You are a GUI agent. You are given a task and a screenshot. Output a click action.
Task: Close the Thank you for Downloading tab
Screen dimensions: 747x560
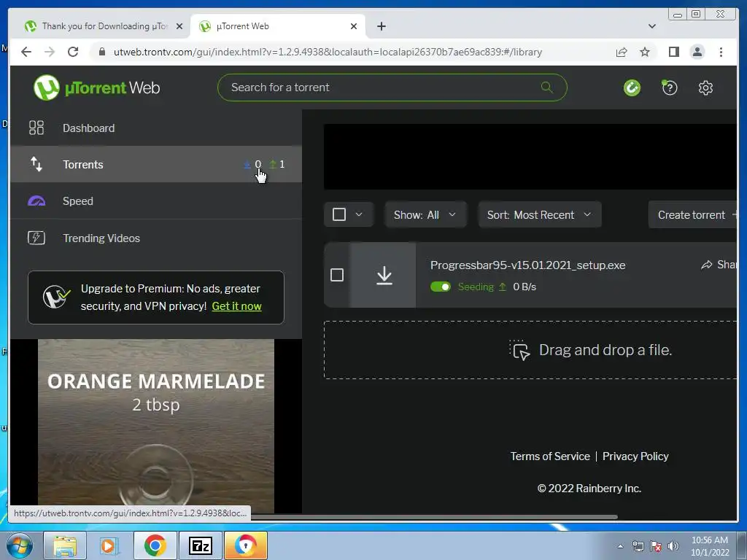pos(179,26)
